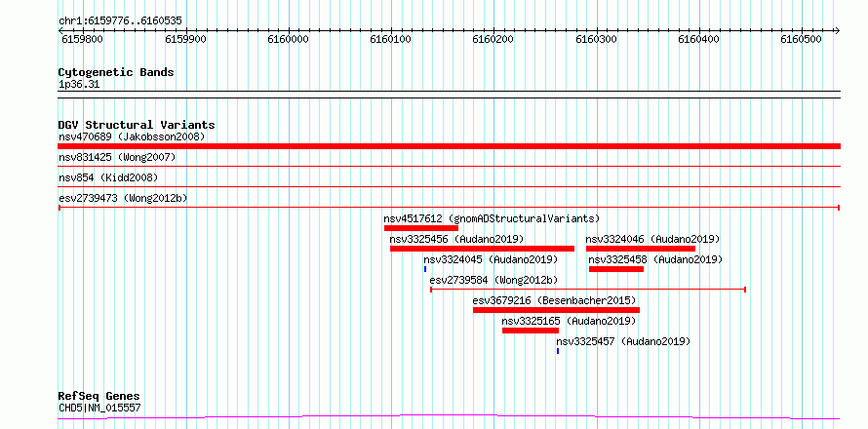Click the thin red line of nsv831425
This screenshot has width=868, height=429.
tap(449, 166)
